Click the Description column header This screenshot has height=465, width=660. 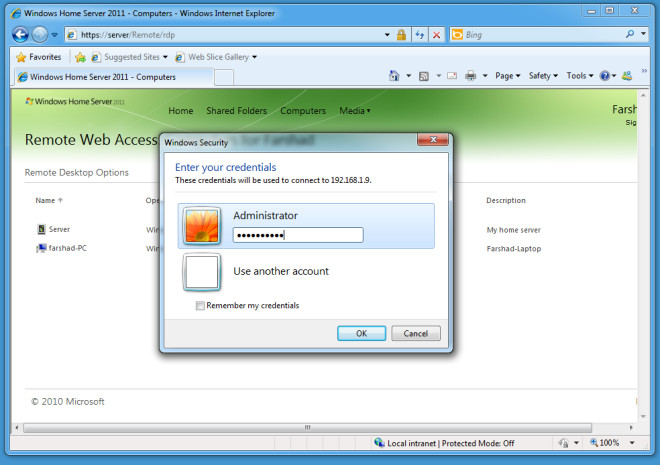point(506,200)
